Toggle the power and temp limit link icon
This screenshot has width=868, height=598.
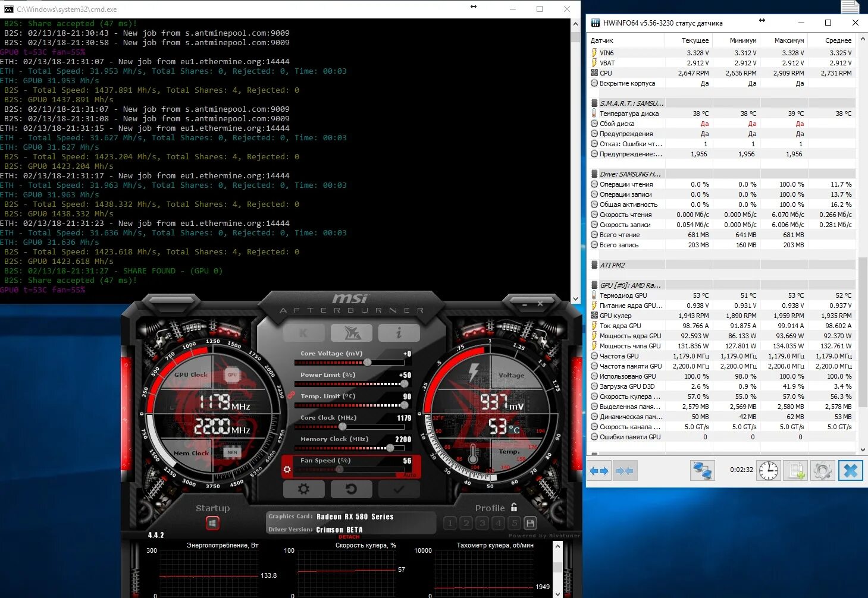(292, 395)
